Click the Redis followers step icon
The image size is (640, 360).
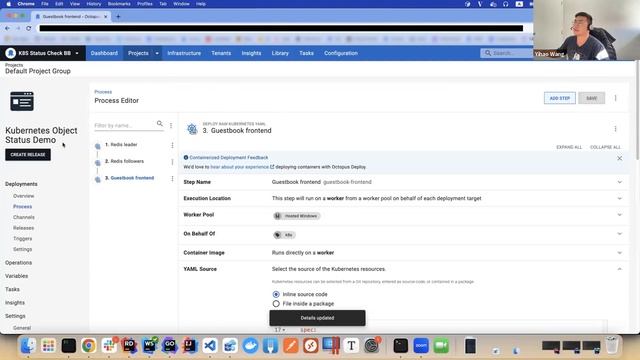click(x=98, y=163)
